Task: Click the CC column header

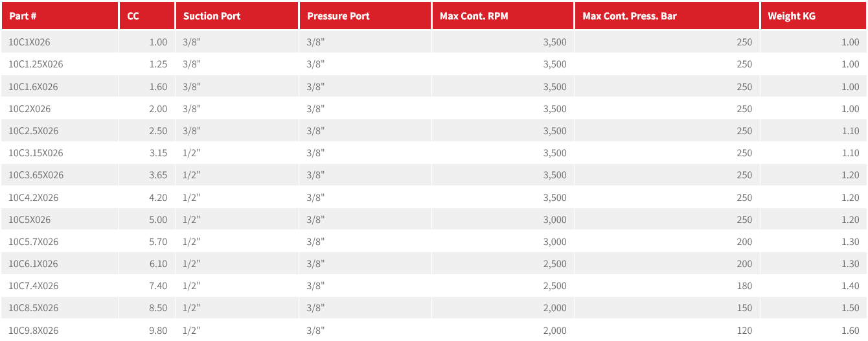Action: coord(133,16)
